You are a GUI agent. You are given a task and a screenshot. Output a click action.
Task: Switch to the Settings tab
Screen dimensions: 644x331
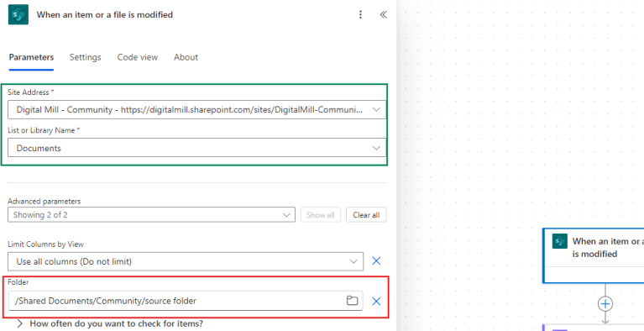pos(85,57)
